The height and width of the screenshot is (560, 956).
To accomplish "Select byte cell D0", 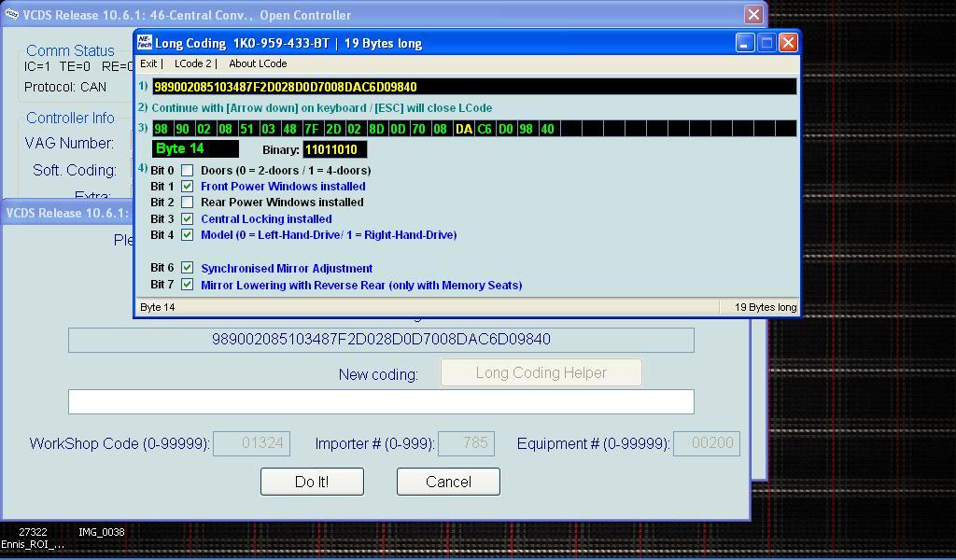I will pos(505,129).
